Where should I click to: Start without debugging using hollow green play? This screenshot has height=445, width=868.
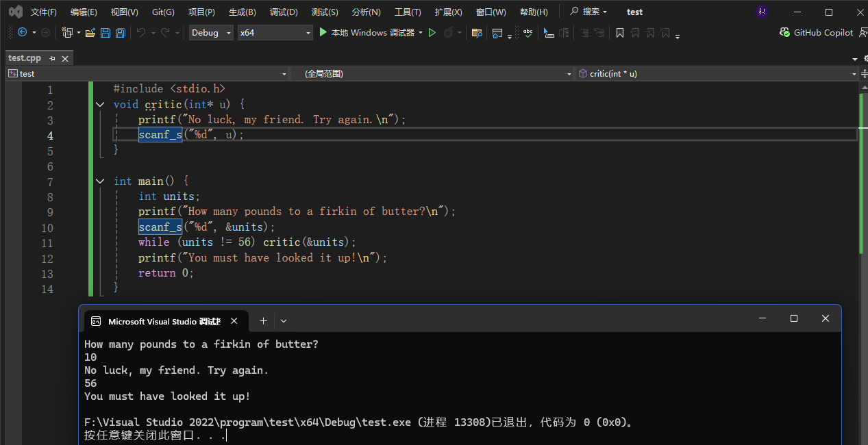(432, 32)
